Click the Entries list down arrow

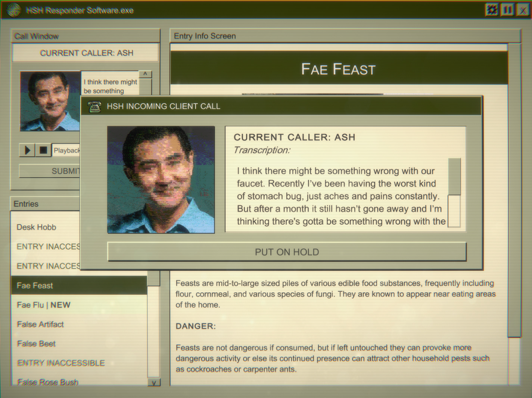click(x=154, y=383)
